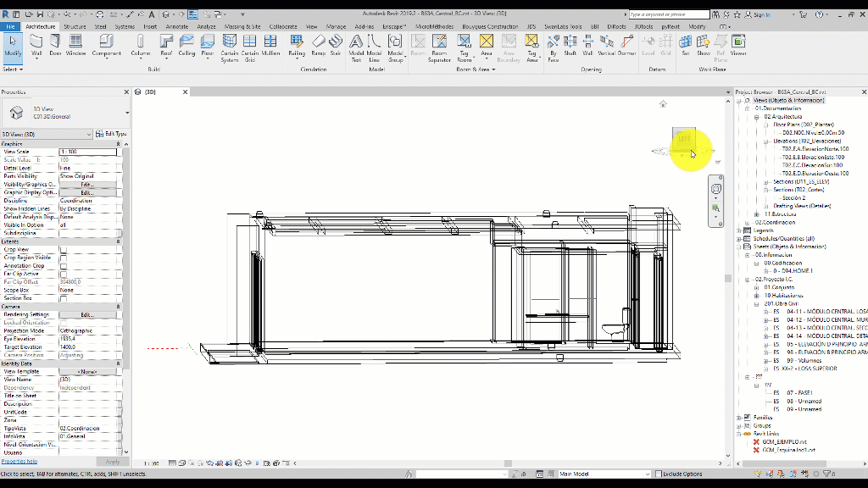Choose the Mullion tool
The image size is (868, 488).
click(x=270, y=46)
